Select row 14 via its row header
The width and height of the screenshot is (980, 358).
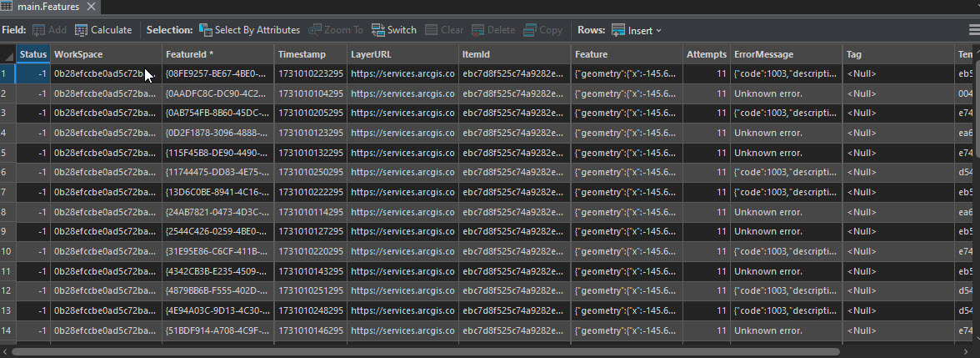7,330
